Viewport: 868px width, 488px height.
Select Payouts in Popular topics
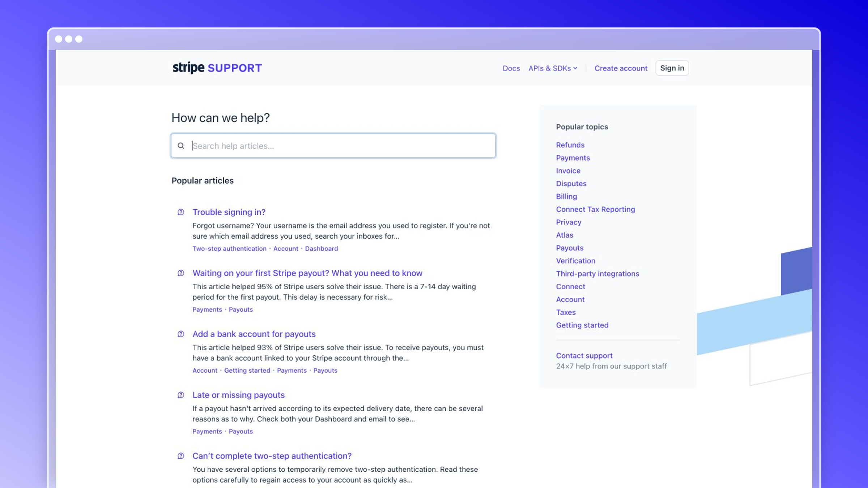(x=570, y=248)
